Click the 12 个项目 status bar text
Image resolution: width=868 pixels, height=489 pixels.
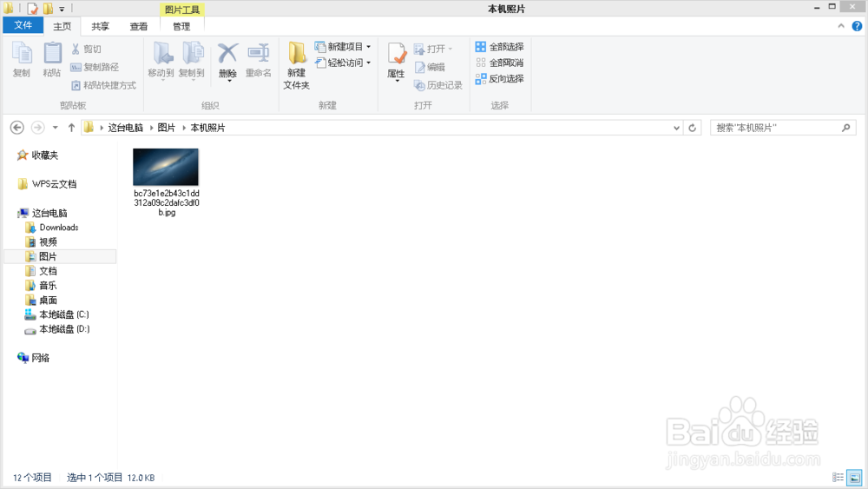32,478
